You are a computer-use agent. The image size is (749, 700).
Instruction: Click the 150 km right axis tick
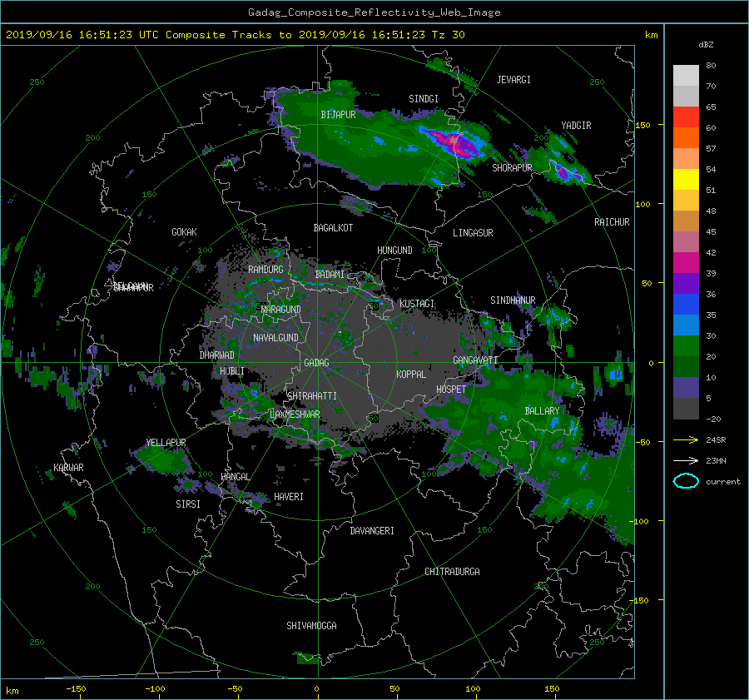[642, 125]
